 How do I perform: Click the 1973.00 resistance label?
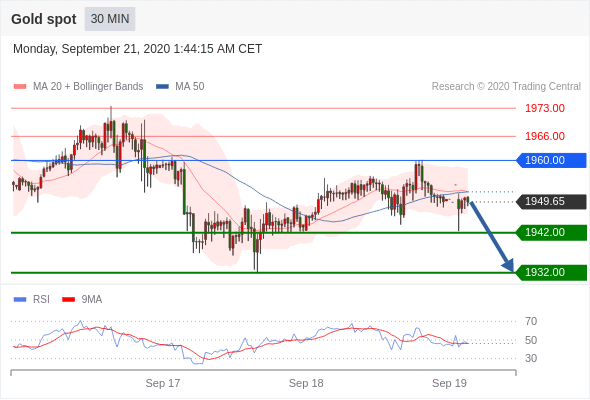[545, 108]
